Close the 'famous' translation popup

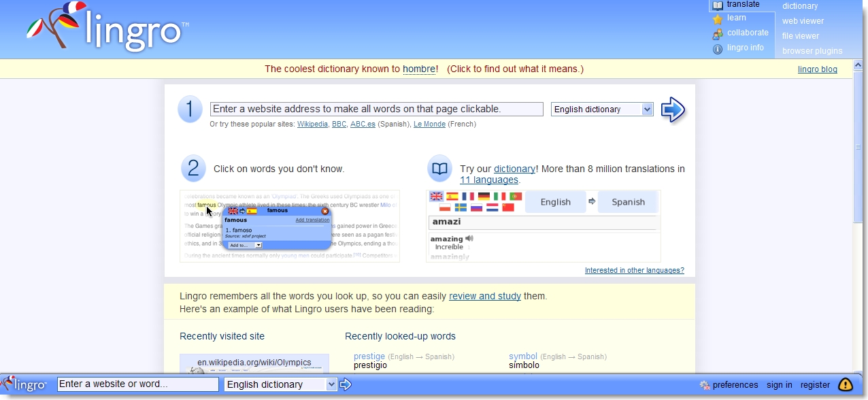pyautogui.click(x=325, y=211)
